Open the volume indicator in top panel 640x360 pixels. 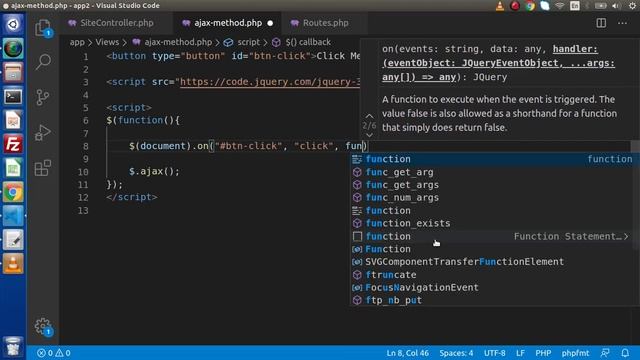pos(616,6)
